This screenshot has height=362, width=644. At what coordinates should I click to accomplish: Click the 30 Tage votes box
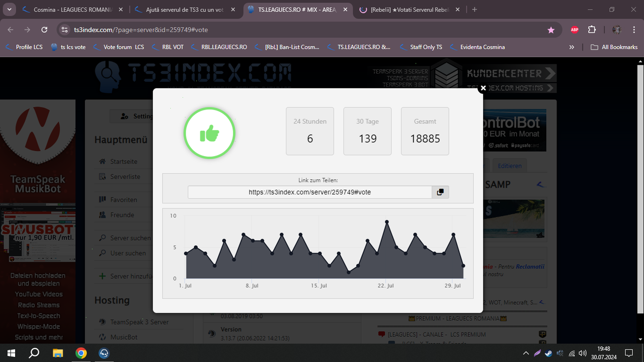pyautogui.click(x=367, y=131)
